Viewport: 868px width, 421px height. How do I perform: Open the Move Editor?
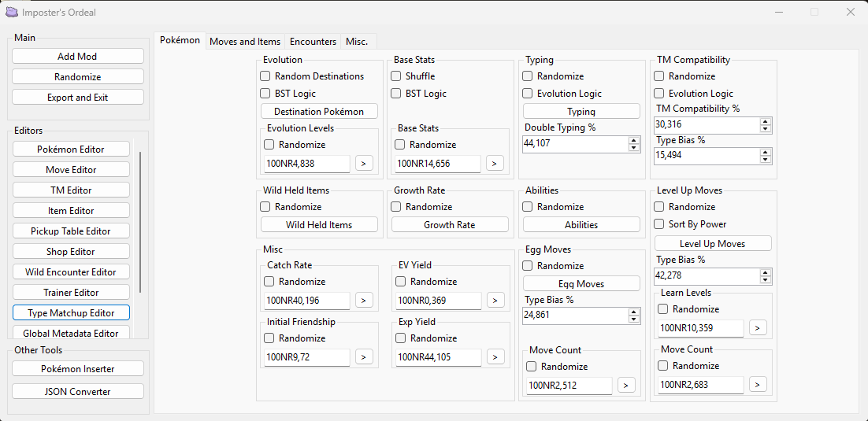(71, 170)
